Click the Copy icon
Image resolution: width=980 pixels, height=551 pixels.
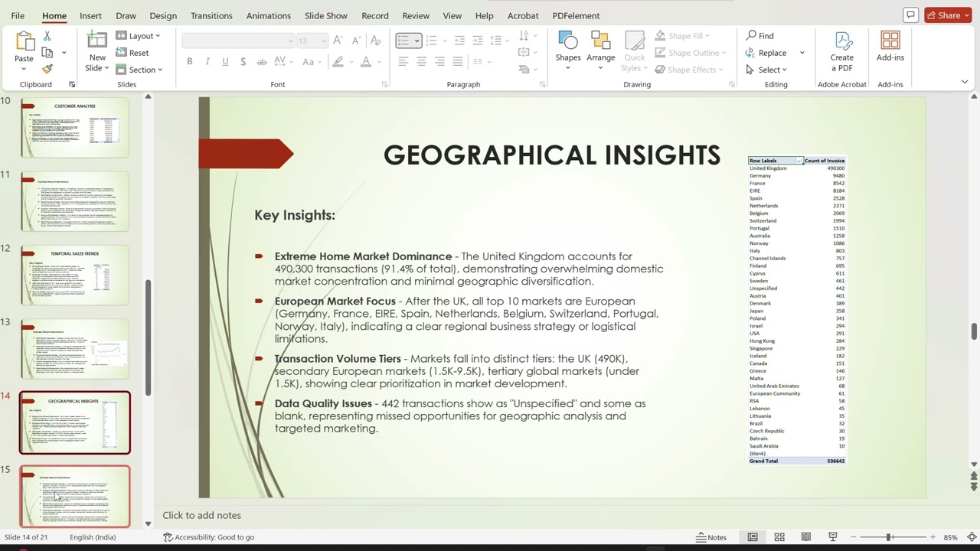point(47,53)
